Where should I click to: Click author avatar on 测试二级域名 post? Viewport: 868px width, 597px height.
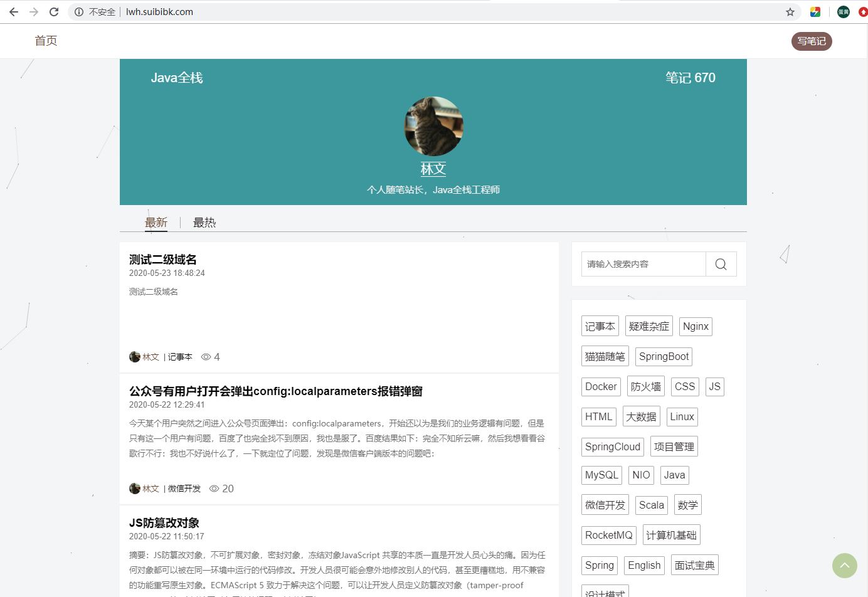pos(134,357)
